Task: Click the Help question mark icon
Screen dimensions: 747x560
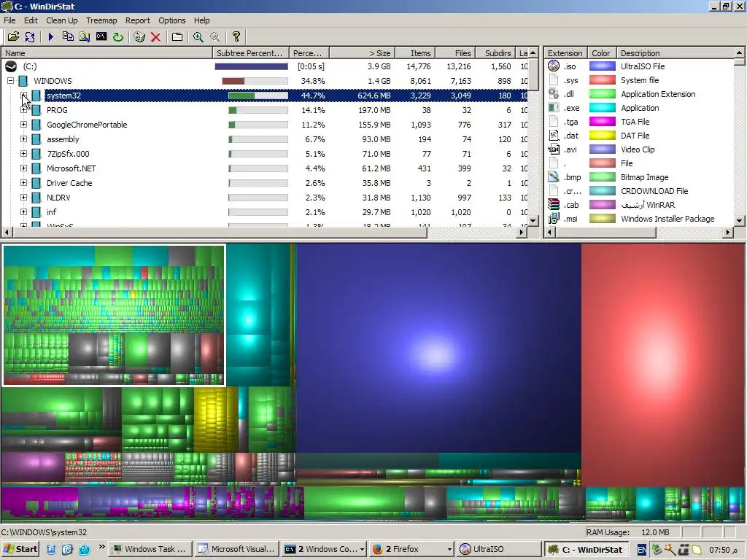Action: pos(236,36)
